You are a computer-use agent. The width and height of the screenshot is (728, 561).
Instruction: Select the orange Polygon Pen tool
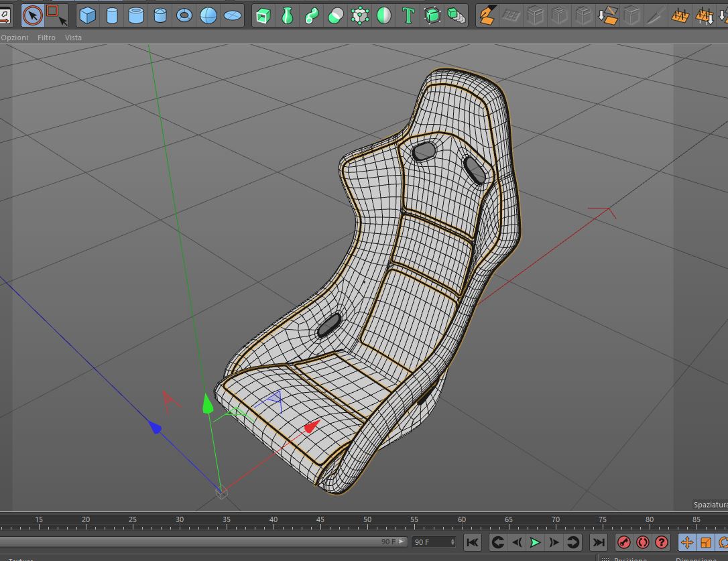(489, 15)
